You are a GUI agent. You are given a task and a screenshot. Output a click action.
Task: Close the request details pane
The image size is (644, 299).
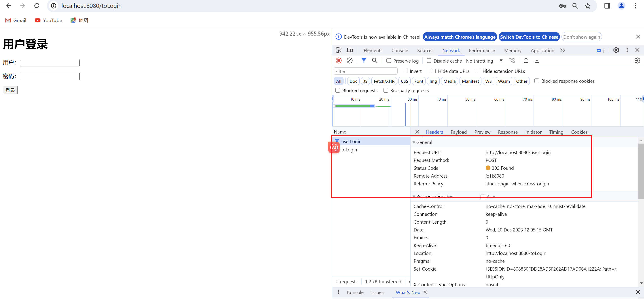pos(417,131)
